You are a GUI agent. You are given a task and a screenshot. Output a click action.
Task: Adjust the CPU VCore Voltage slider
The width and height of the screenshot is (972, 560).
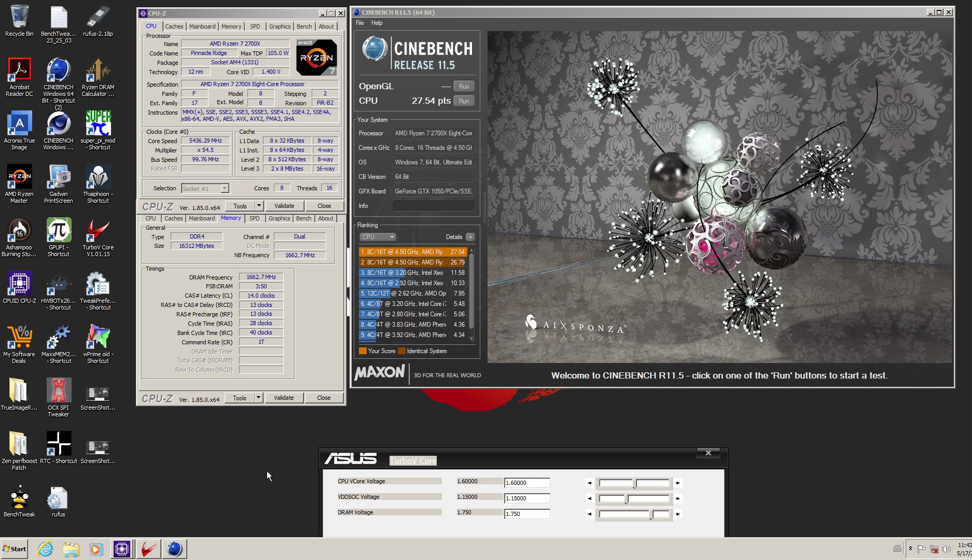[634, 483]
